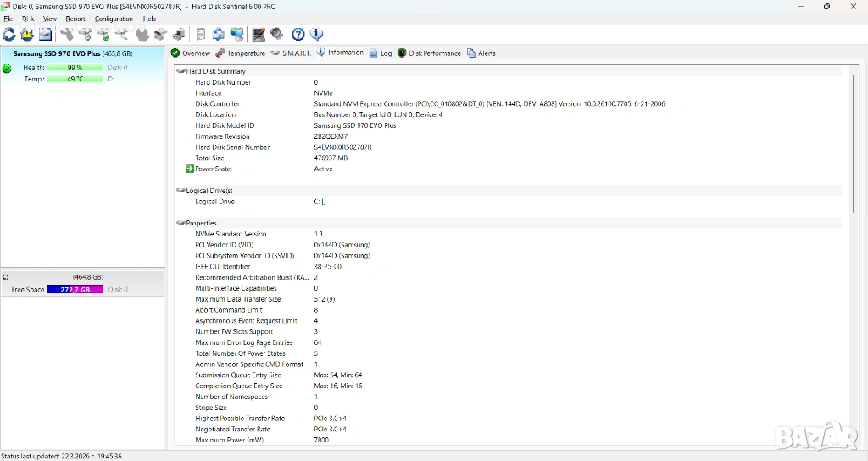The image size is (868, 461).
Task: Click the C: free space bar
Action: pos(75,290)
